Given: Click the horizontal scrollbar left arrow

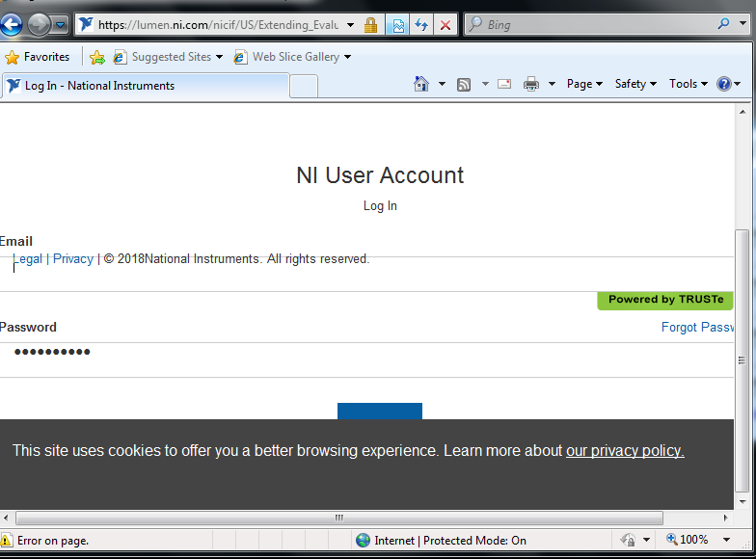Looking at the screenshot, I should click(6, 519).
